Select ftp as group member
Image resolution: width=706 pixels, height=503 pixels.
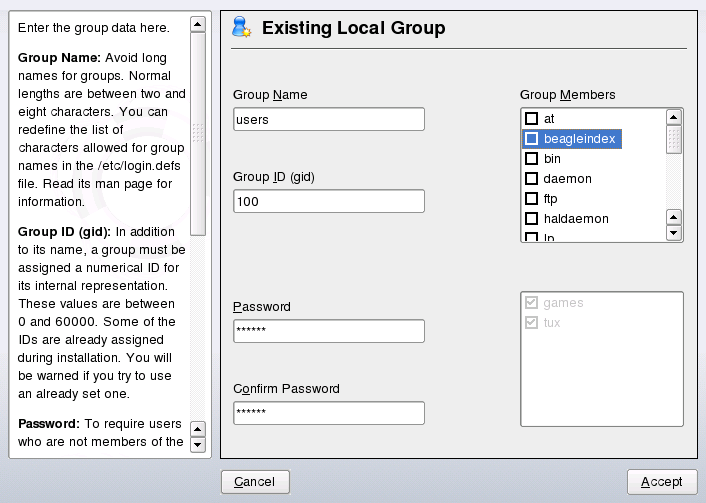532,199
